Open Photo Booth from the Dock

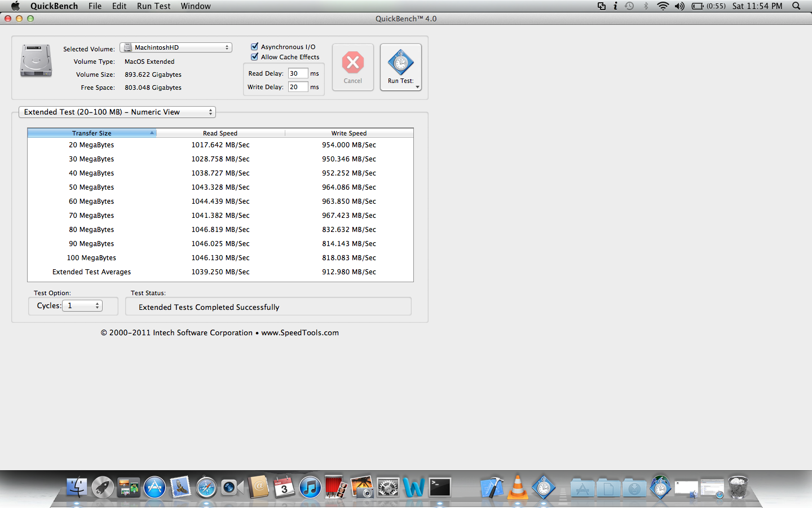pyautogui.click(x=336, y=487)
